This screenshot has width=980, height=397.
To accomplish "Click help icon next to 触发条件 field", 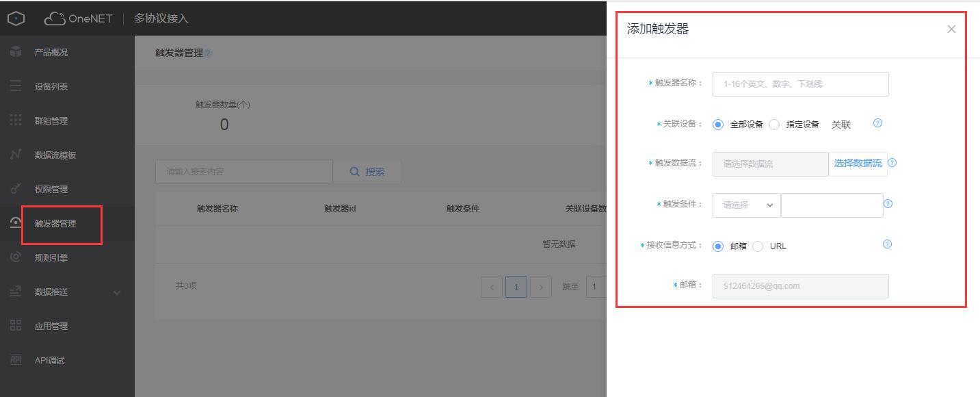I will pos(888,204).
